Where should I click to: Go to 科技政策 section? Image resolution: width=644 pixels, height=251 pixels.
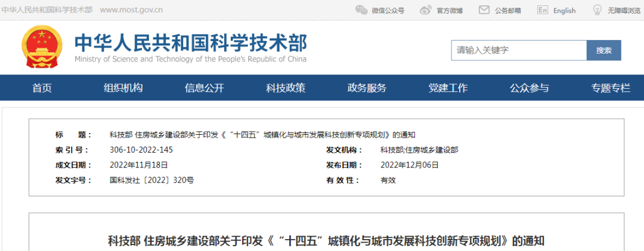tap(286, 88)
